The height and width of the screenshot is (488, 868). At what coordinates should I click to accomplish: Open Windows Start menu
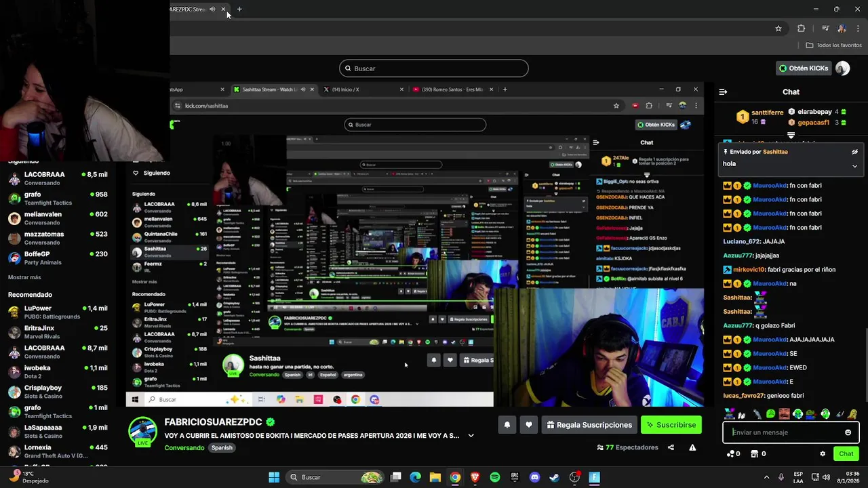point(274,477)
